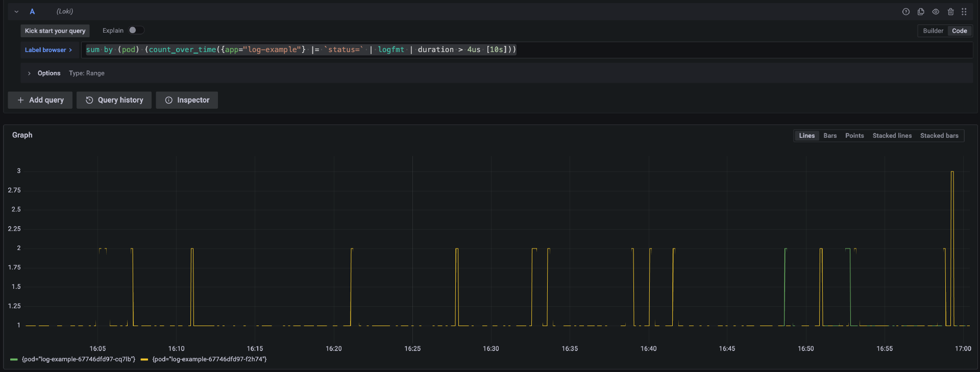
Task: Expand the Options section
Action: pos(30,73)
